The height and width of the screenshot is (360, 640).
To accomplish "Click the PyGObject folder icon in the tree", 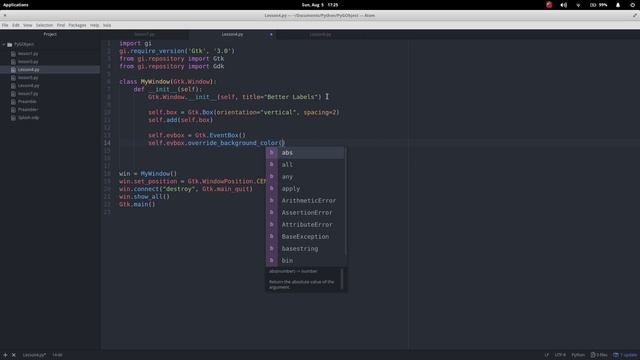I will tap(10, 44).
